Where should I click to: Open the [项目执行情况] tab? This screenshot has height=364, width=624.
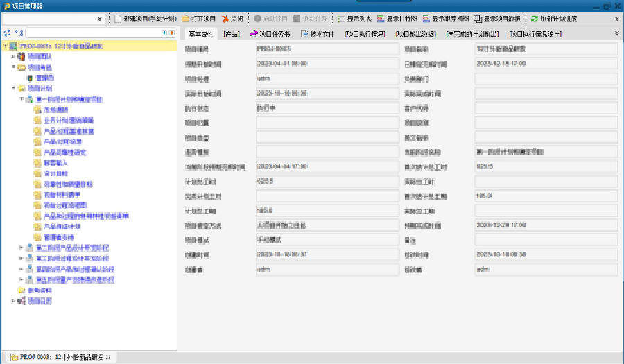365,33
